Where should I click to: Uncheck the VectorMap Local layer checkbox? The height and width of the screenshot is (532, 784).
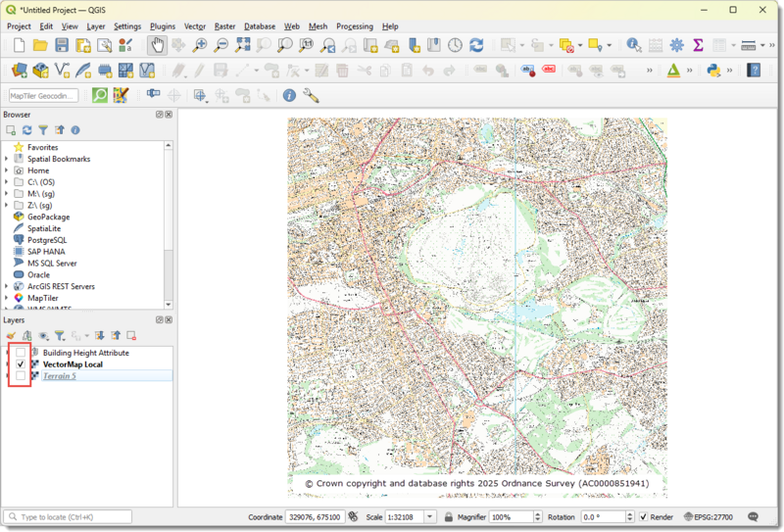pyautogui.click(x=21, y=364)
